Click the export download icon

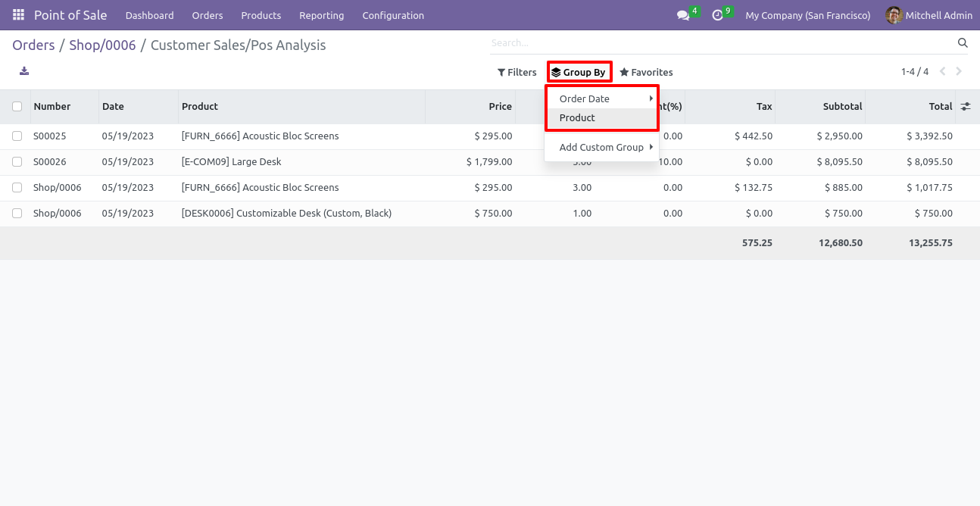24,71
